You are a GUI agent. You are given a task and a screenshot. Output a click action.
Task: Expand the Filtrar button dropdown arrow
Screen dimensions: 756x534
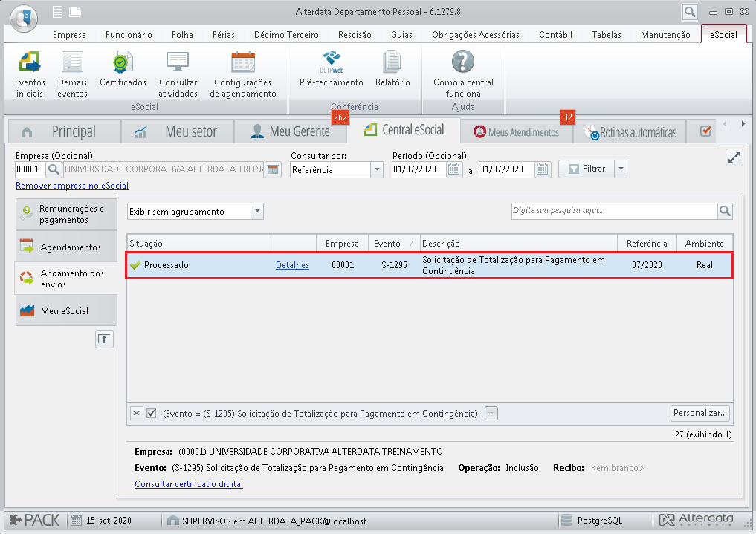pos(621,169)
